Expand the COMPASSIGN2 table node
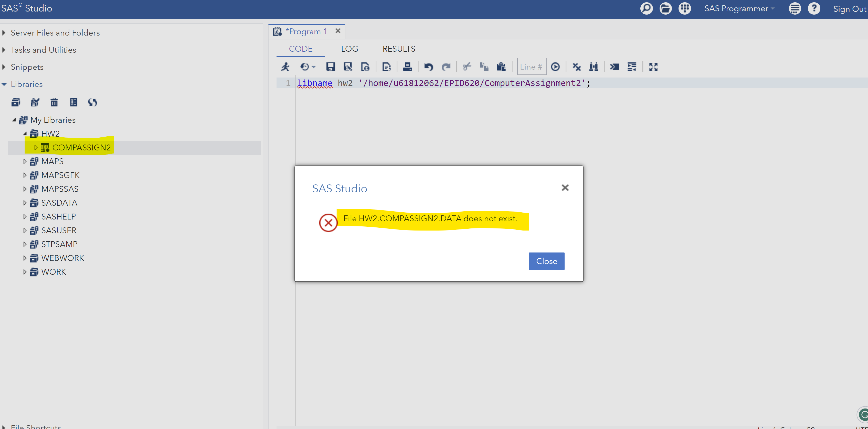 click(x=36, y=148)
